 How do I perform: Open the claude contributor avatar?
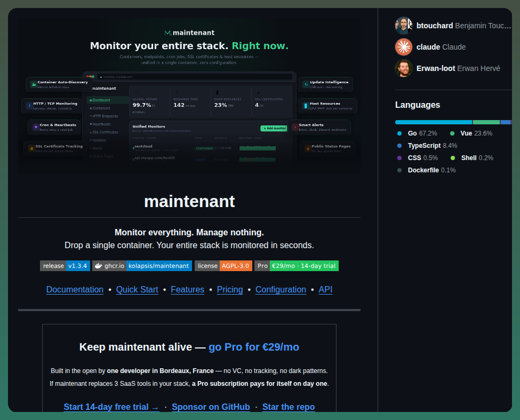coord(404,47)
